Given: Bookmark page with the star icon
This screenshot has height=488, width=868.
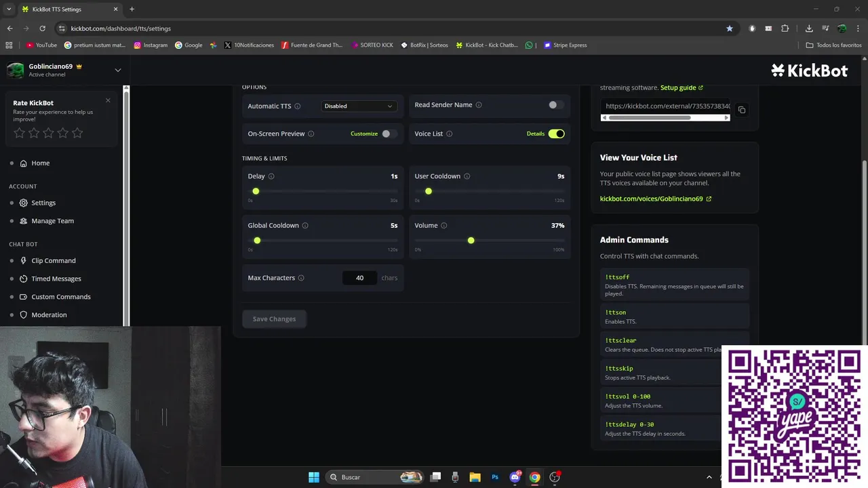Looking at the screenshot, I should pos(730,28).
